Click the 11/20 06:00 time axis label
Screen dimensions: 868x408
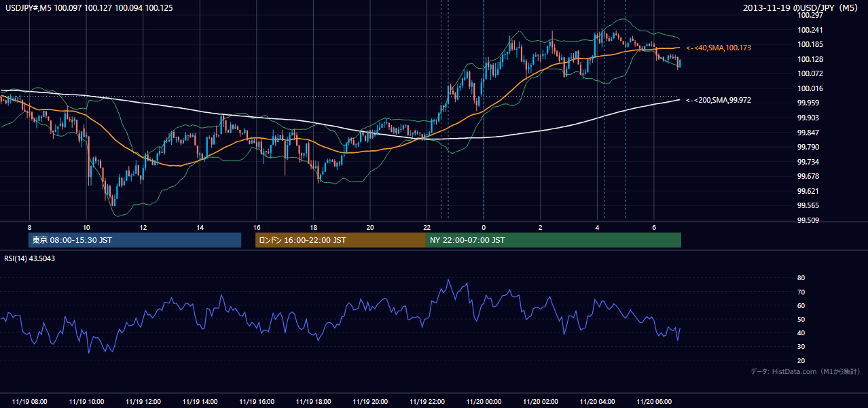coord(654,402)
